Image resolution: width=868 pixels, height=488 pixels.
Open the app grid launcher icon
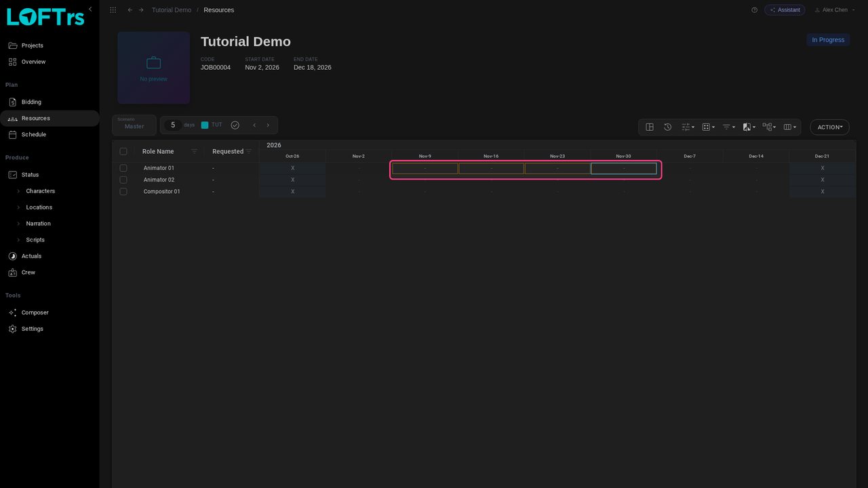pos(113,10)
